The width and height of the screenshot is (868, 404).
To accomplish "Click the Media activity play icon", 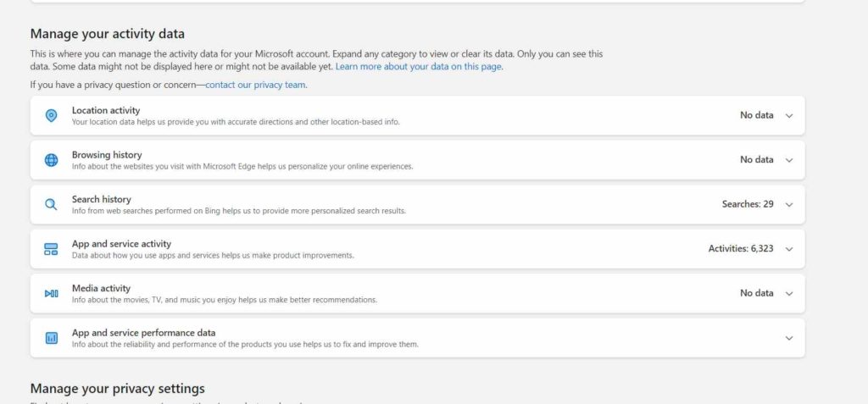I will pyautogui.click(x=51, y=293).
